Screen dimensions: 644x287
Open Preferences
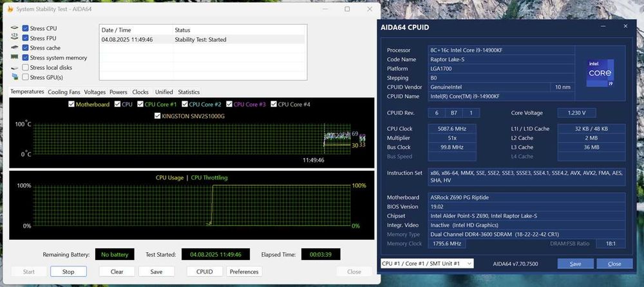coord(244,272)
